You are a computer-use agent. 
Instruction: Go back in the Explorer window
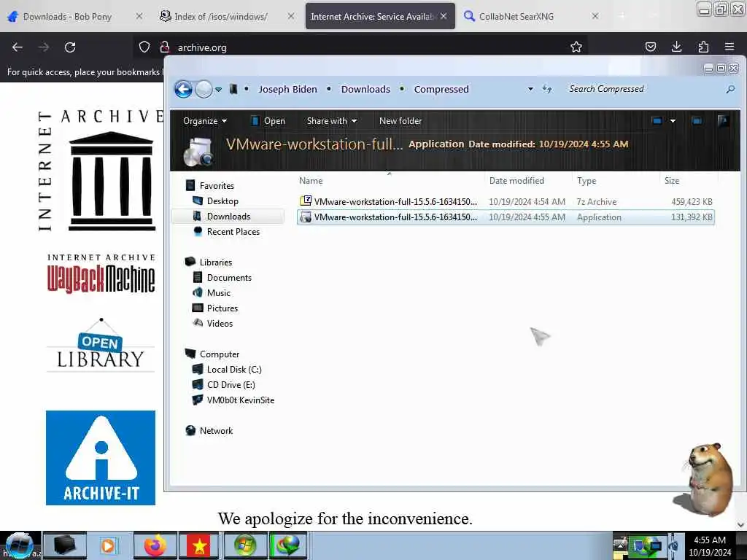coord(183,89)
